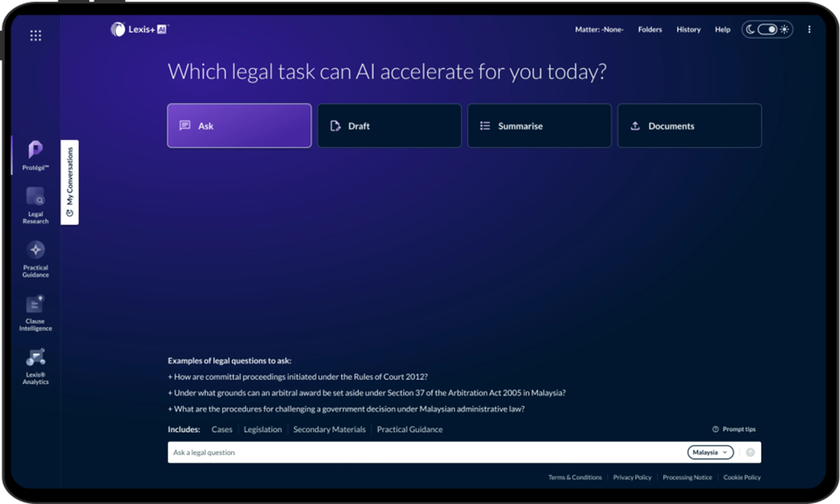Screen dimensions: 840x504
Task: Select the Documents upload tab
Action: pos(689,125)
